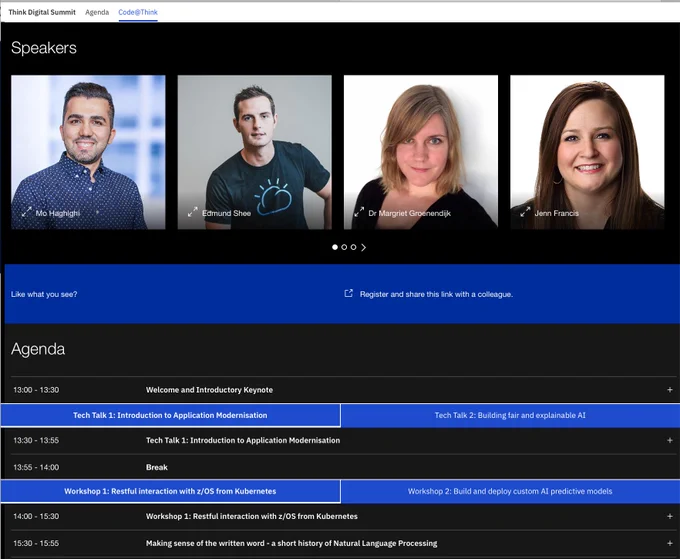The image size is (680, 559).
Task: Click the 13:55 - 14:00 Break row
Action: pos(343,467)
